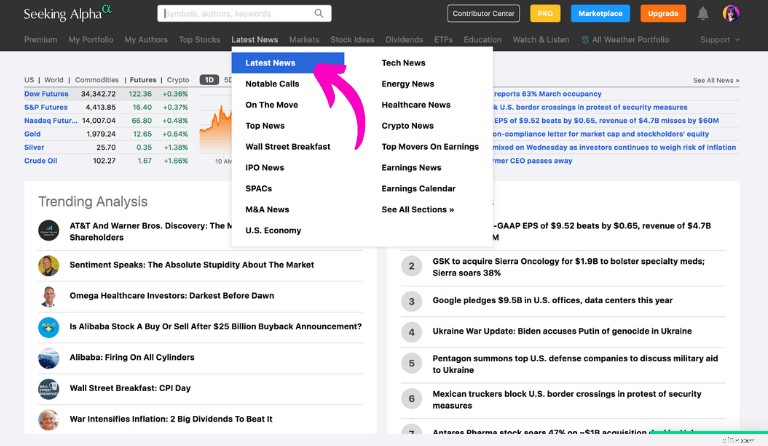Choose M&A News from the dropdown

pyautogui.click(x=267, y=210)
